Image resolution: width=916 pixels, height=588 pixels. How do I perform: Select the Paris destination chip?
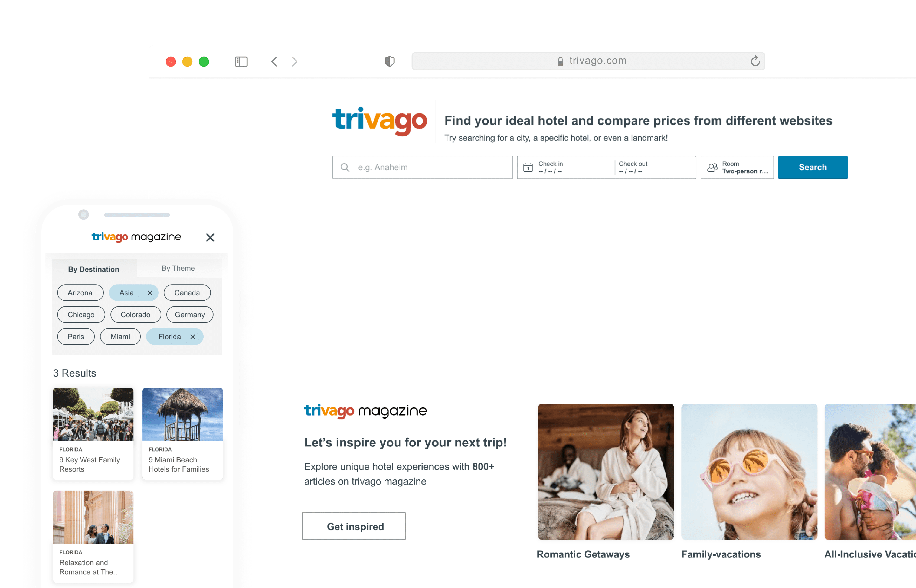pyautogui.click(x=76, y=337)
